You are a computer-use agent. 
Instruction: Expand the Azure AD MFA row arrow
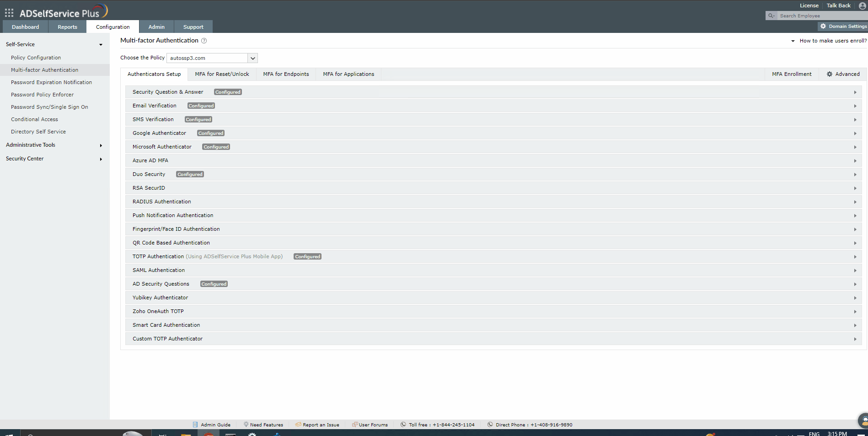[855, 161]
